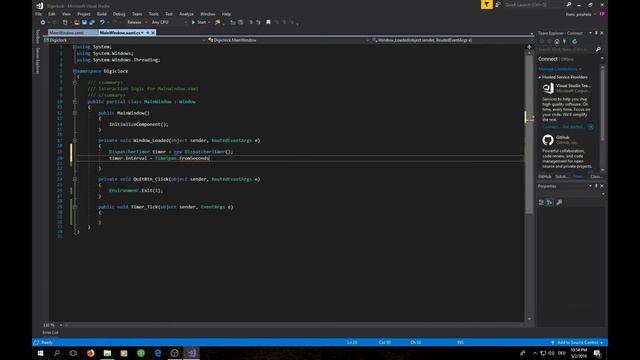Click the New Project toolbar icon
The image size is (640, 360).
click(x=65, y=22)
